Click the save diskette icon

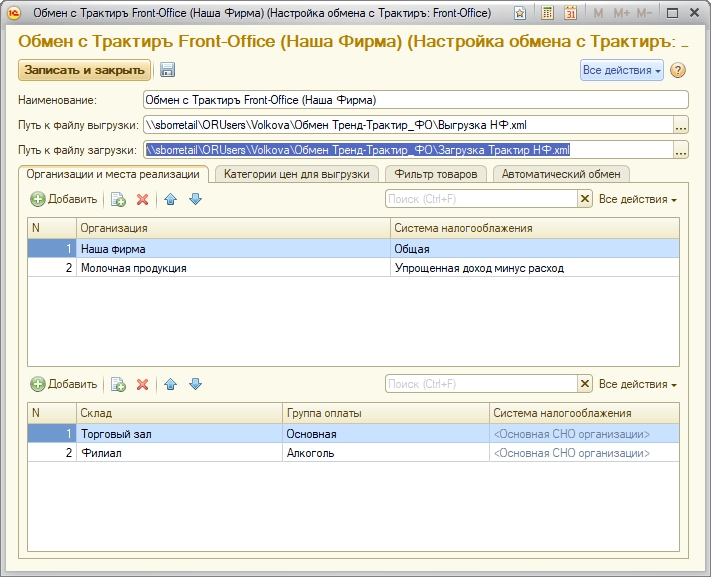point(168,70)
